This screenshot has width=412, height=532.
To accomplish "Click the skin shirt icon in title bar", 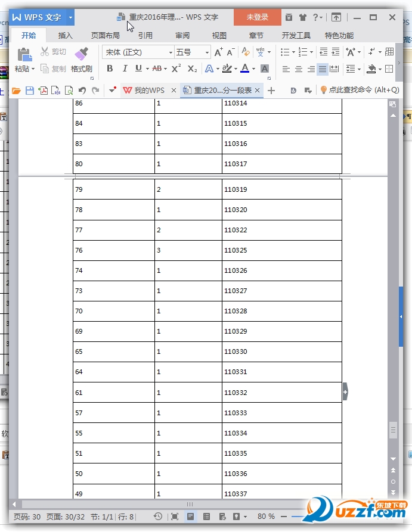I will (303, 17).
